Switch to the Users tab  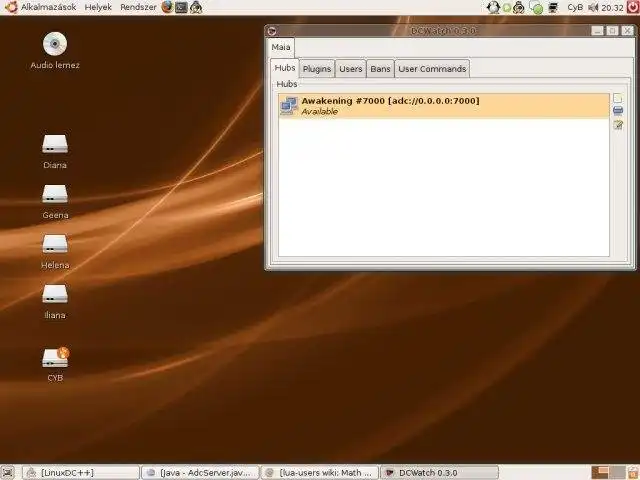click(x=351, y=69)
